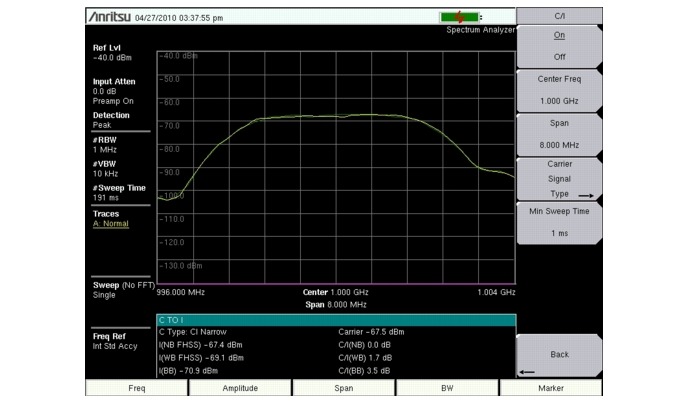Open the BW menu tab
689x406 pixels.
(x=447, y=388)
